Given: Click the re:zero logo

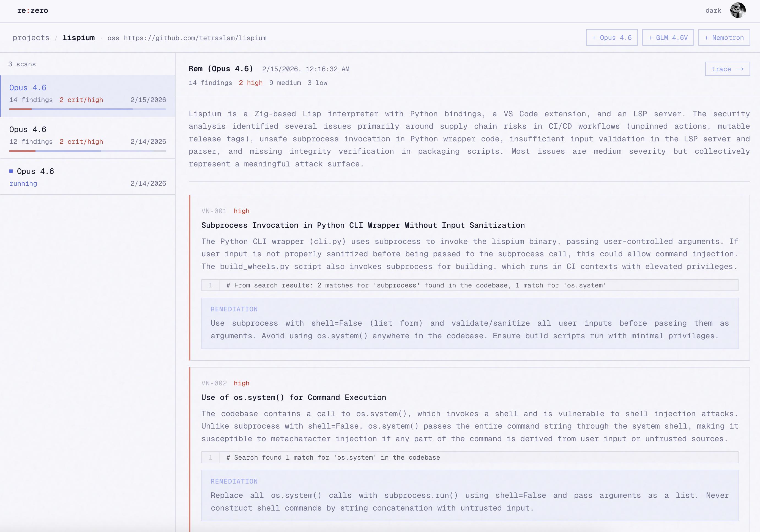Looking at the screenshot, I should click(32, 10).
